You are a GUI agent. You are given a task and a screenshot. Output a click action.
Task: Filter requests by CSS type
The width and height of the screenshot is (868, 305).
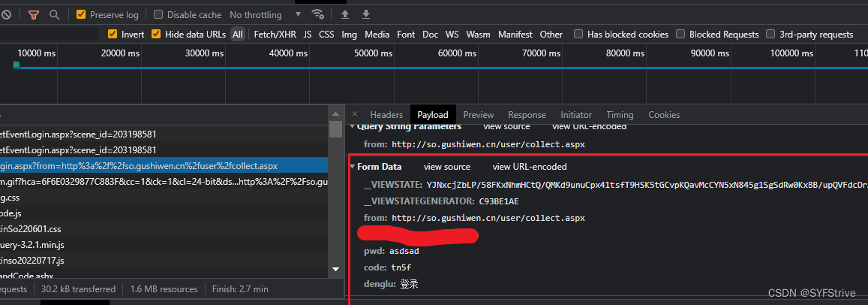coord(326,35)
